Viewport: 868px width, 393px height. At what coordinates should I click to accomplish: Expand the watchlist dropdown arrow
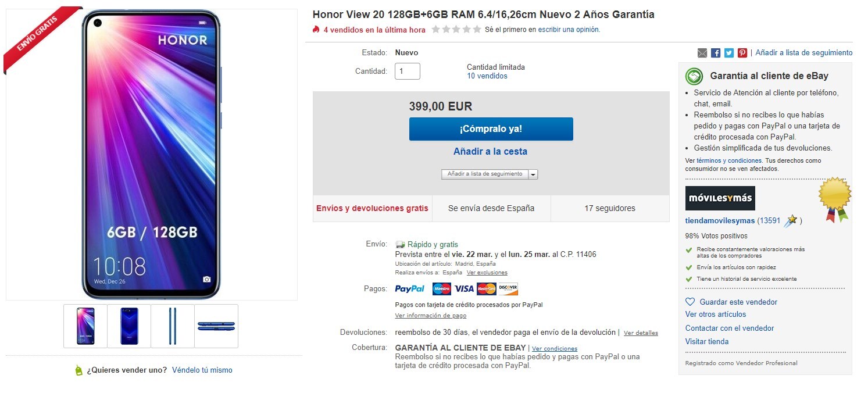(x=533, y=174)
